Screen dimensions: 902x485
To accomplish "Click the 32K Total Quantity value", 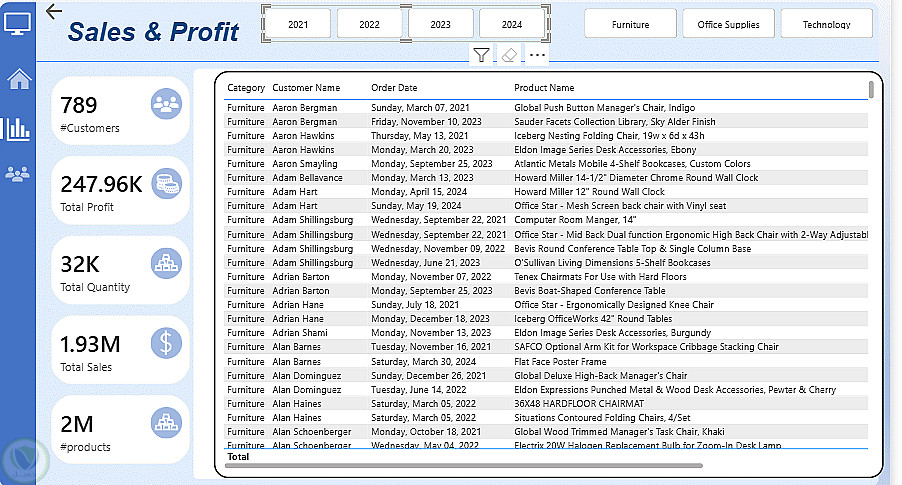I will 80,265.
